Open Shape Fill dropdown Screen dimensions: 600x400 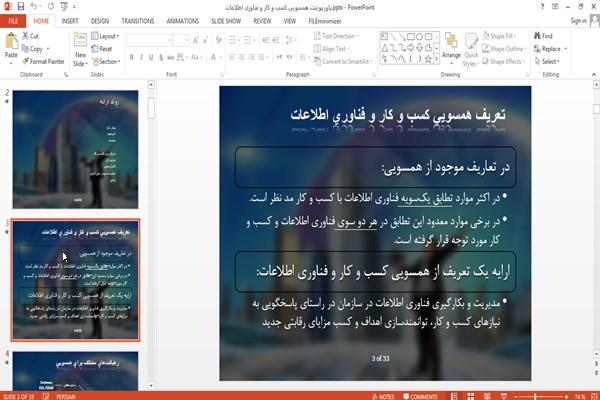[x=499, y=36]
